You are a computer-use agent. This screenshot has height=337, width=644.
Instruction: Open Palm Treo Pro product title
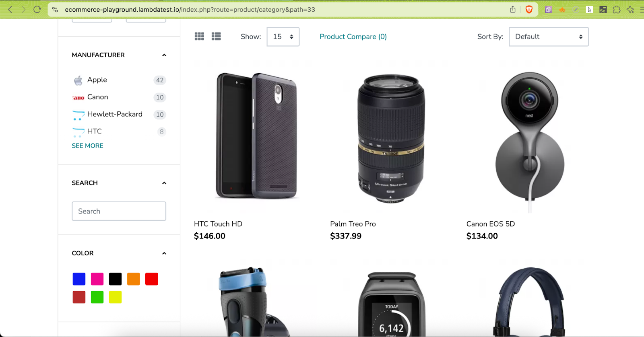pyautogui.click(x=353, y=224)
